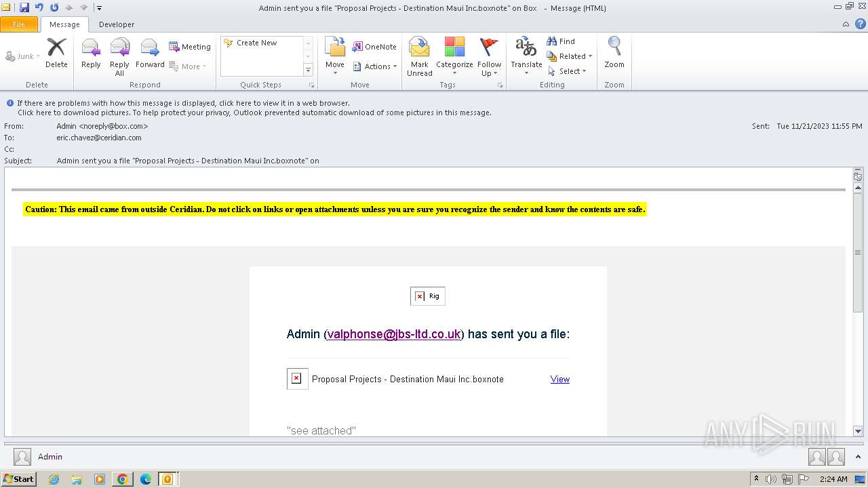Undo using the Quick Access toolbar arrow
868x488 pixels.
(x=39, y=7)
